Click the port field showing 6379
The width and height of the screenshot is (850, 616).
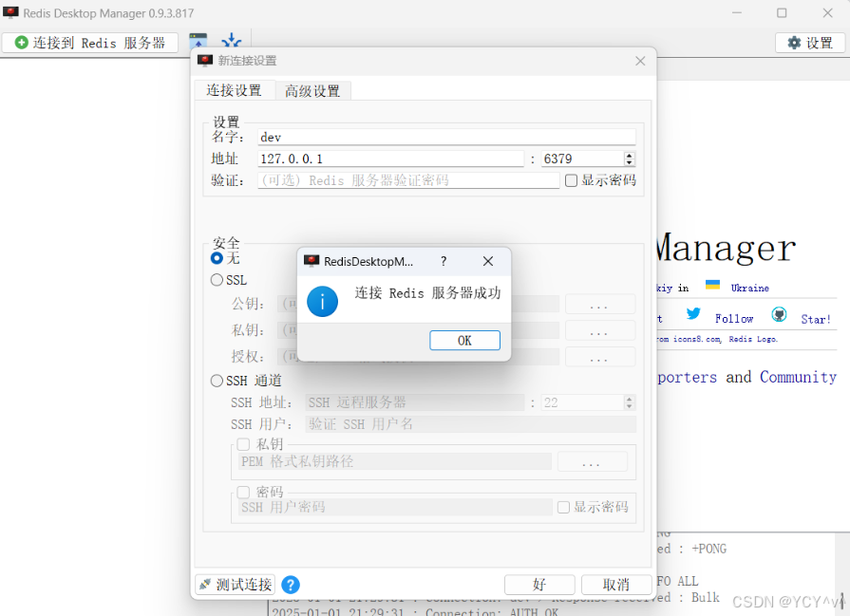tap(583, 159)
